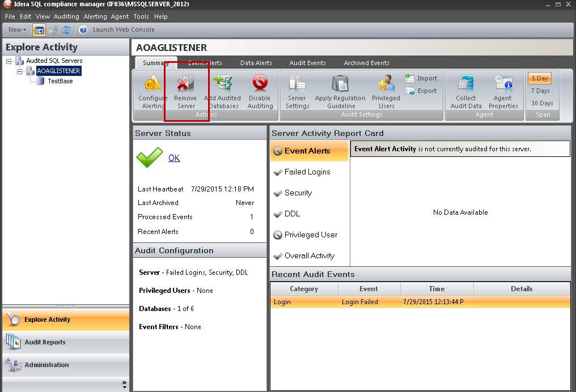The height and width of the screenshot is (392, 576).
Task: Click the console view toolbar icon
Action: pos(39,30)
